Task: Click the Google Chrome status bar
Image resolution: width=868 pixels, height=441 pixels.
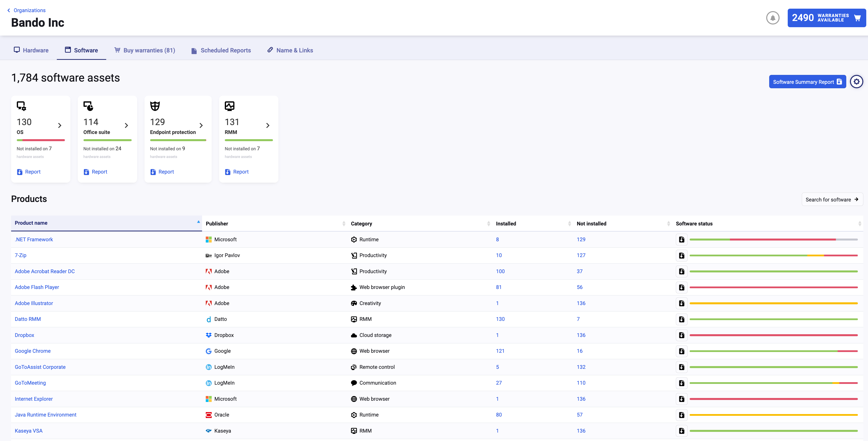Action: pyautogui.click(x=773, y=351)
